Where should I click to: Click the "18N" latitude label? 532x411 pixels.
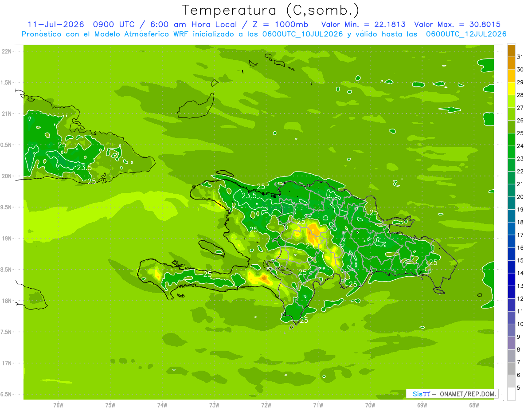point(7,301)
